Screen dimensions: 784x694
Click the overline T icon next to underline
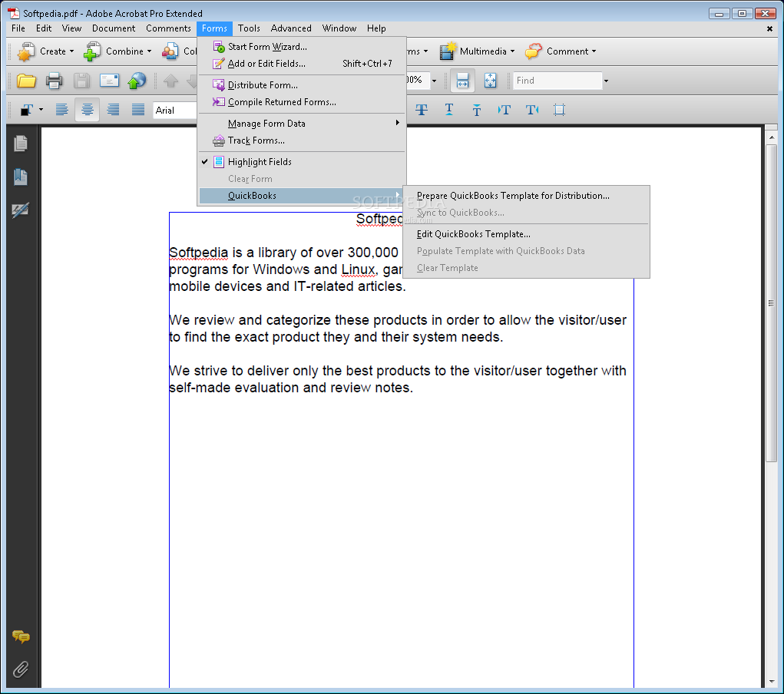coord(477,110)
